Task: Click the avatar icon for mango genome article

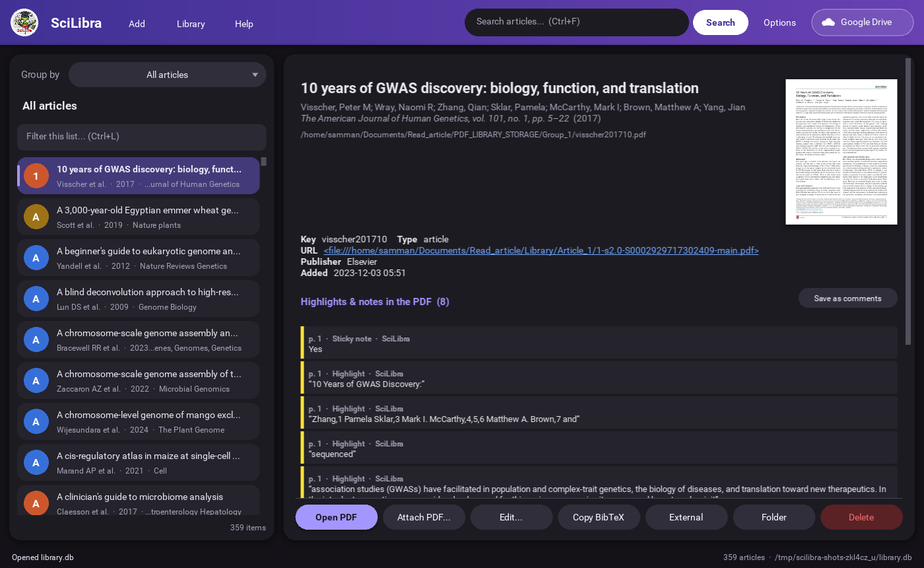Action: (36, 422)
